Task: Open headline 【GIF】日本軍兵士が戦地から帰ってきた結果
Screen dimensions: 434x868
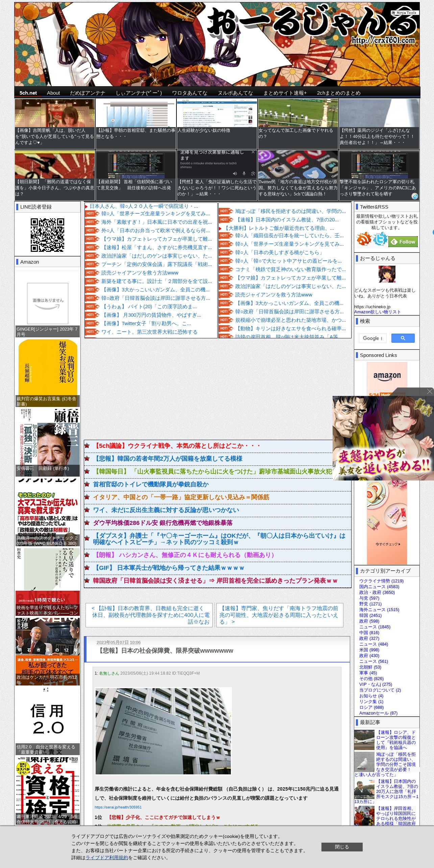Action: coord(169,568)
